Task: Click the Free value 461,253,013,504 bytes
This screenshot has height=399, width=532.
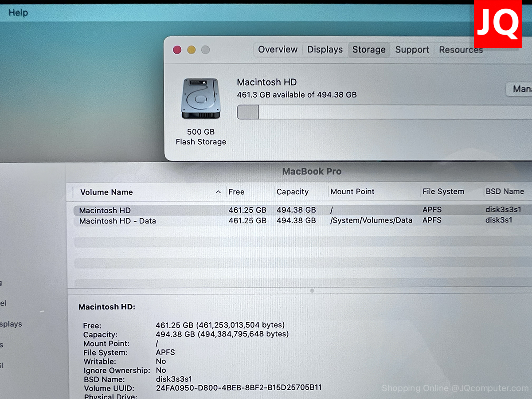Action: [x=220, y=325]
